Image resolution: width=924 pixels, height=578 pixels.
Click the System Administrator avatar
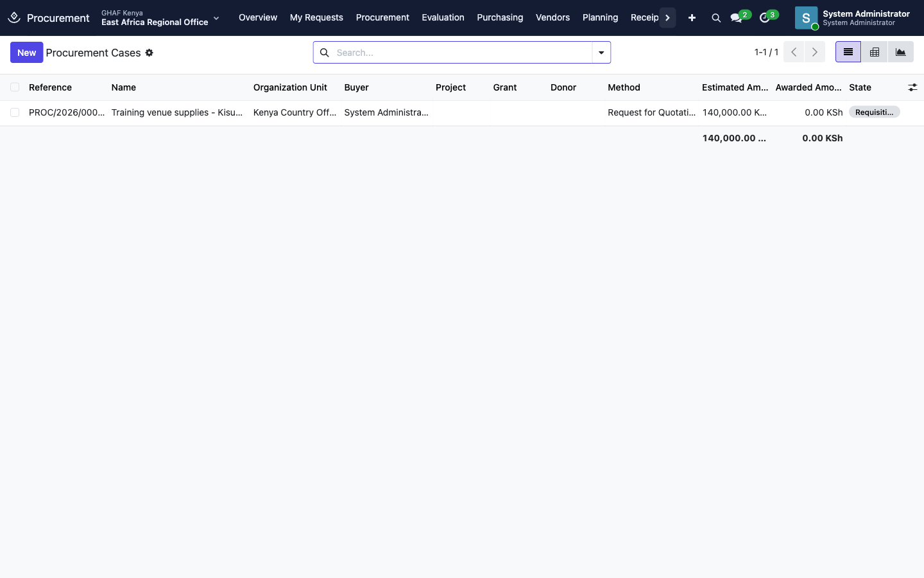point(806,18)
